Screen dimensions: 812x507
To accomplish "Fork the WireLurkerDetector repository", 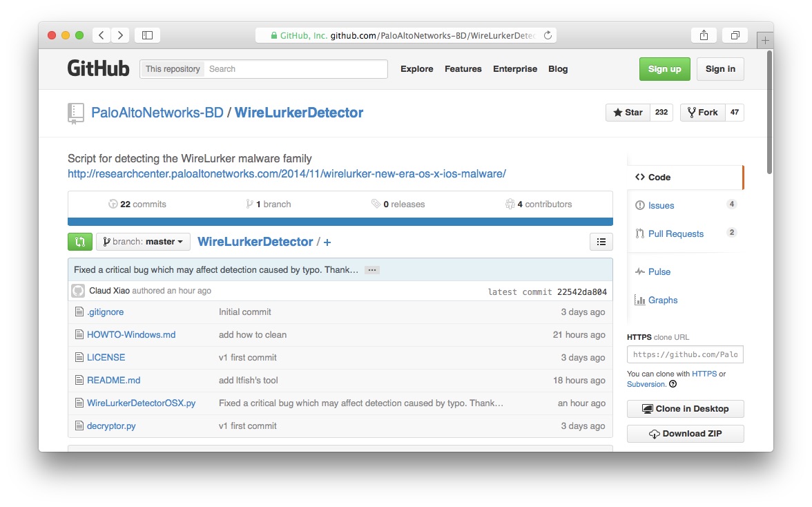I will tap(703, 113).
